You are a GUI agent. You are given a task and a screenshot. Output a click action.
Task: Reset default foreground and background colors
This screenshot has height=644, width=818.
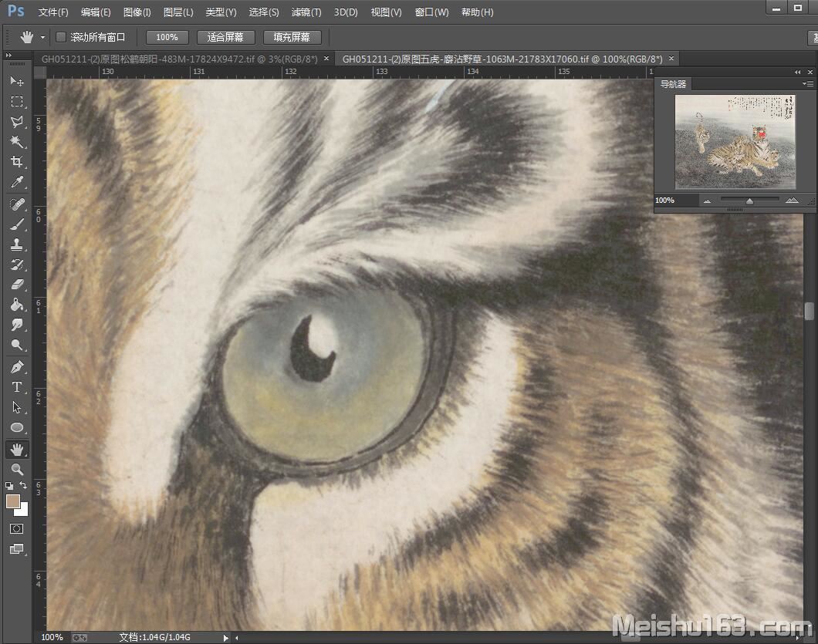8,486
